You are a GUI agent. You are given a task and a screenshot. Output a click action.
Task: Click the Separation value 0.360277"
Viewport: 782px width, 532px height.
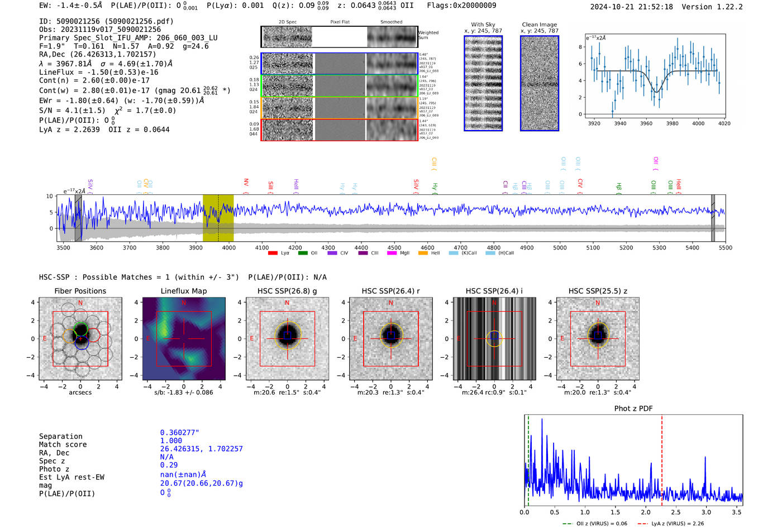point(179,433)
